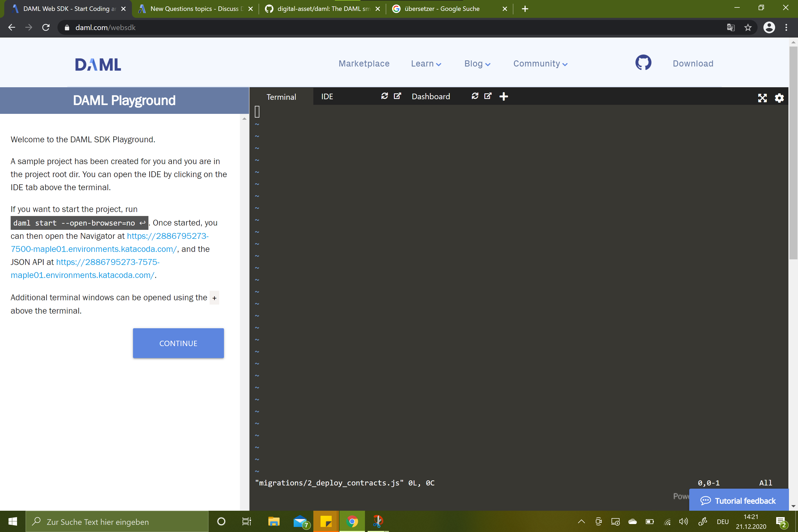Open the DEU language indicator
Screen dimensions: 798x532
tap(723, 521)
